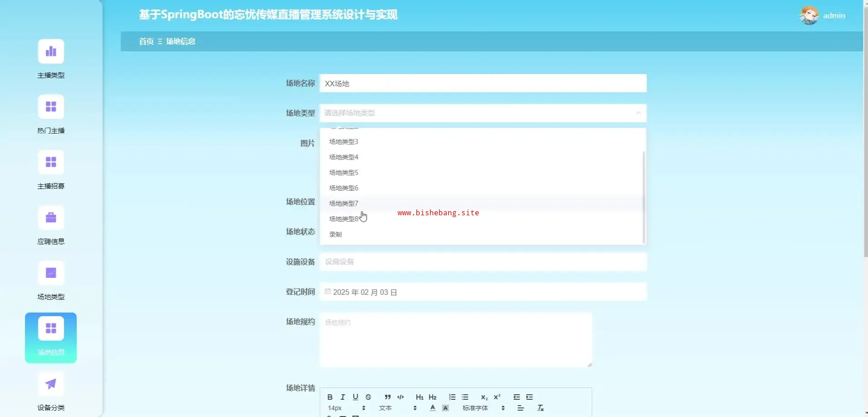
Task: Toggle bold formatting in the editor
Action: point(330,397)
